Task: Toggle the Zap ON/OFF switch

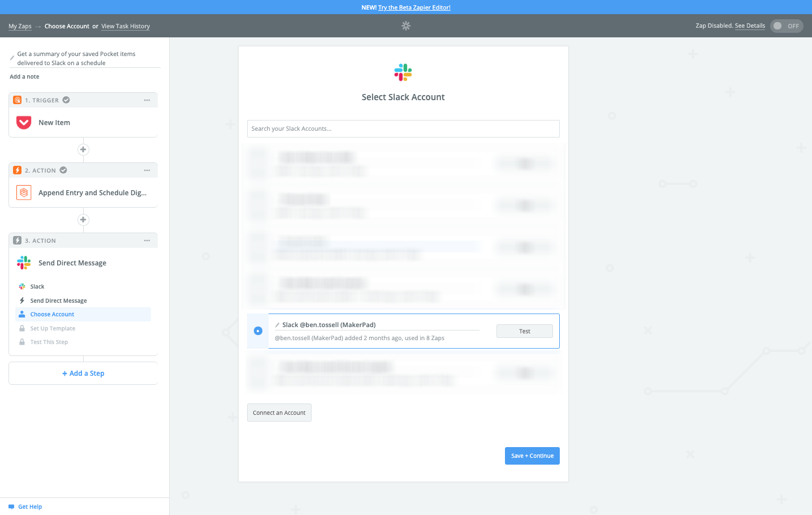Action: tap(787, 26)
